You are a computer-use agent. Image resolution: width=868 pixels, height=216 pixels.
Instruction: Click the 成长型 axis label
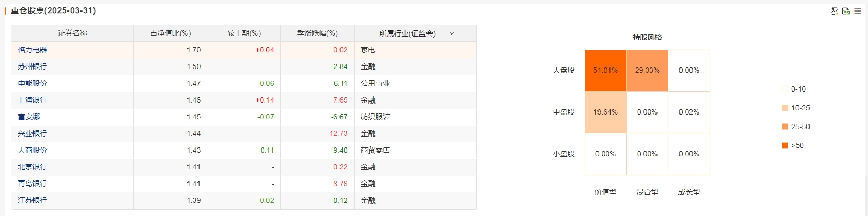(689, 192)
